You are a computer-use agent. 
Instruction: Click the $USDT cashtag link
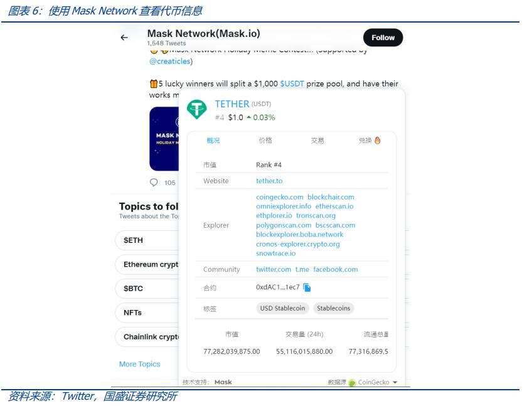pos(292,83)
